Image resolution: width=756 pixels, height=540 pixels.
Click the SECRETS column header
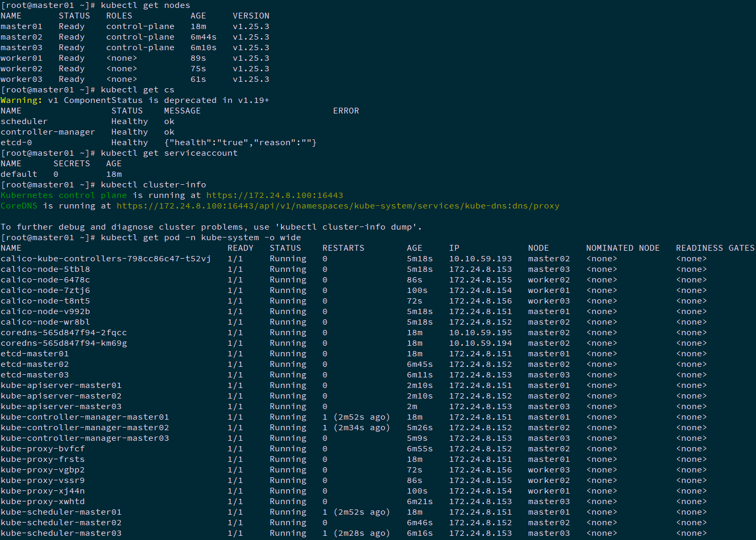pyautogui.click(x=72, y=164)
